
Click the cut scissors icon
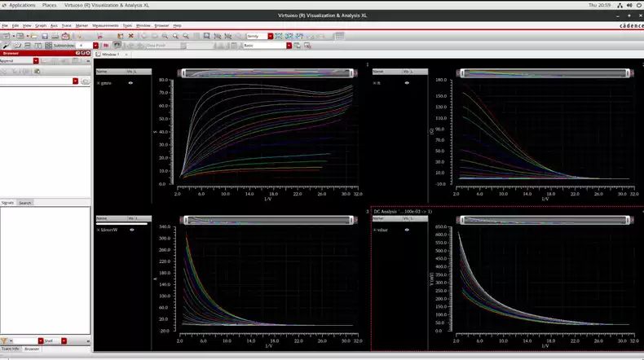tap(99, 36)
